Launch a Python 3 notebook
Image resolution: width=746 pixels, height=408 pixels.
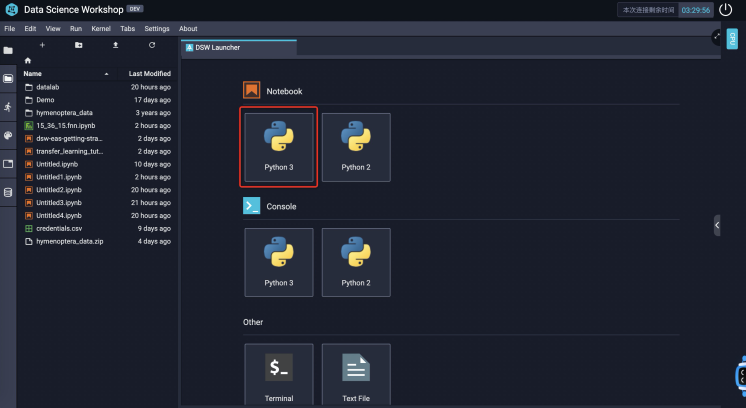(279, 147)
